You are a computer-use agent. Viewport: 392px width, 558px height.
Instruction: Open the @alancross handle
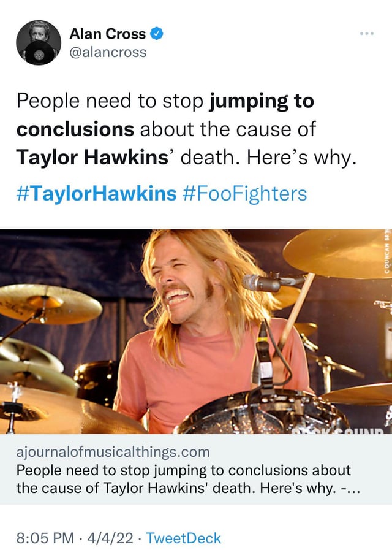pyautogui.click(x=108, y=52)
